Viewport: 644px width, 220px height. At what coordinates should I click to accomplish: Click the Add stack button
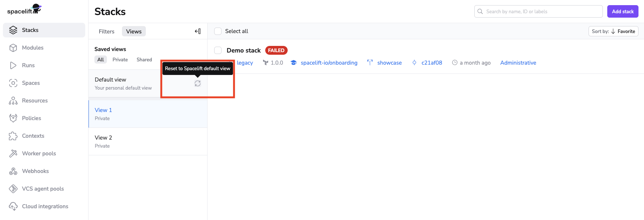point(623,11)
